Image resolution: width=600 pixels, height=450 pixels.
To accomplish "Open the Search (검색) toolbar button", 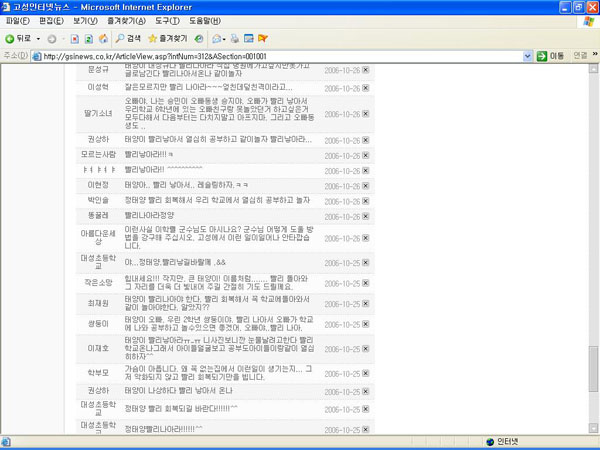I will (129, 37).
